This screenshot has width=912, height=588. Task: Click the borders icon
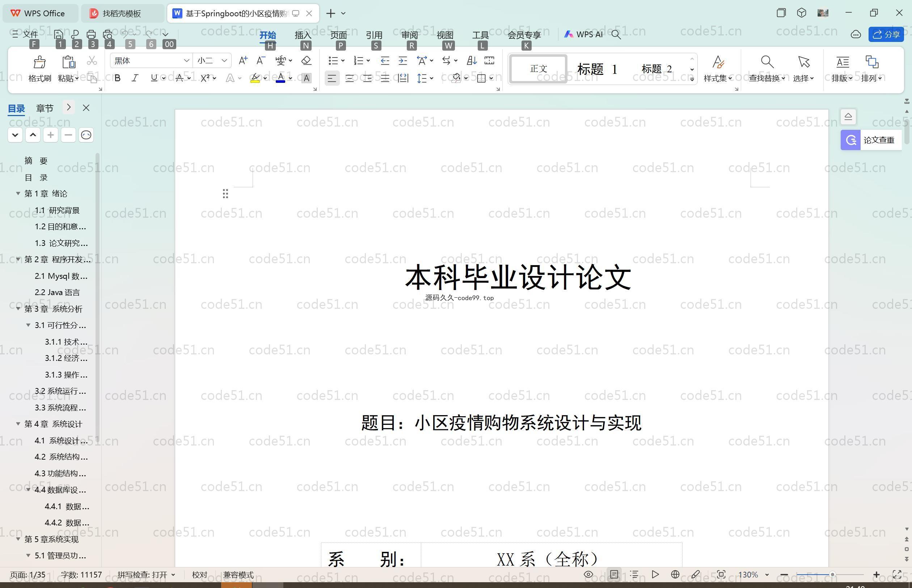point(481,78)
